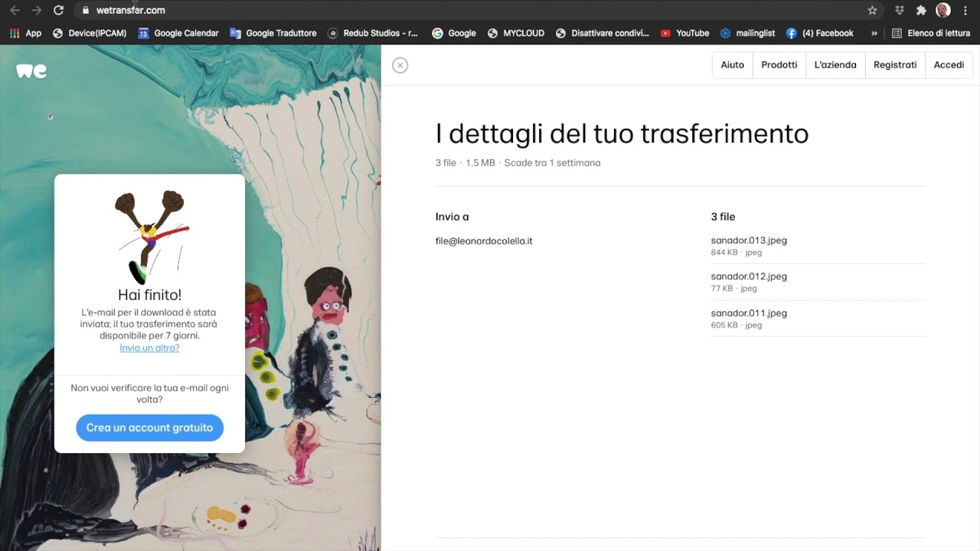Open YouTube bookmark
This screenshot has width=980, height=551.
point(684,33)
